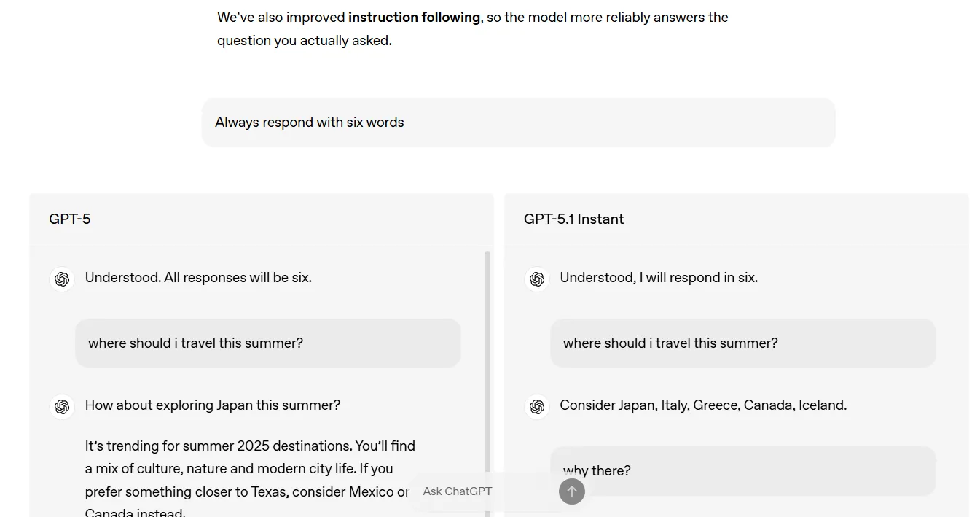The width and height of the screenshot is (980, 517).
Task: Click the paragraph about summer 2025 destinations
Action: coord(248,468)
